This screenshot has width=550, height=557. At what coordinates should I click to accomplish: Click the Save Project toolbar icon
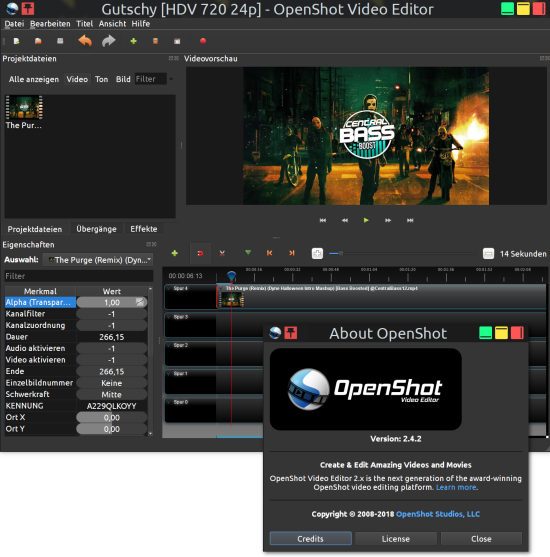[x=60, y=41]
